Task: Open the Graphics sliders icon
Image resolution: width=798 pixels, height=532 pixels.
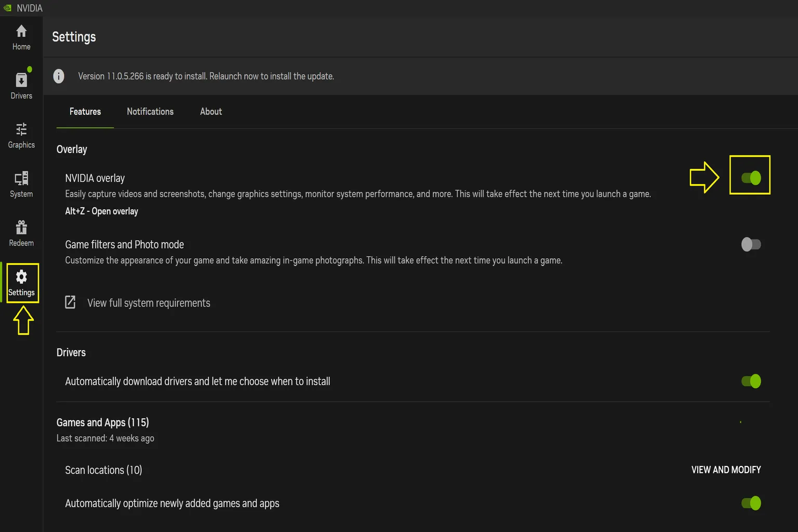Action: [x=21, y=129]
